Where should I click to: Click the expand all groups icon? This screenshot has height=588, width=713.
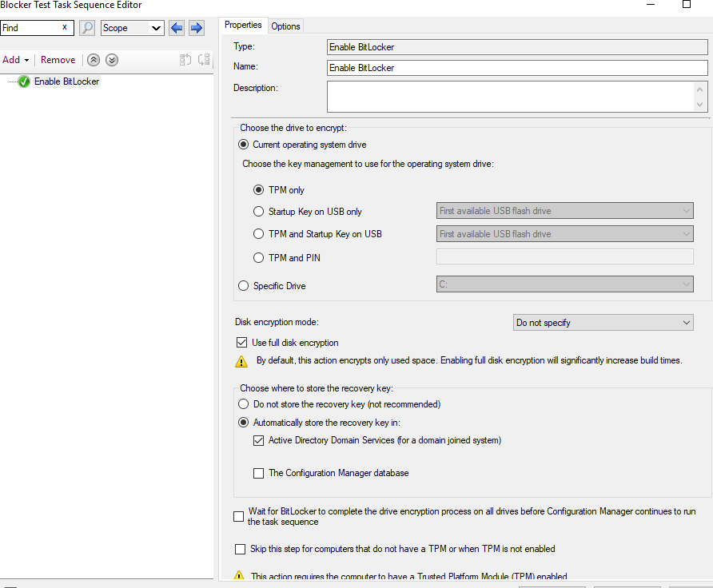[185, 60]
